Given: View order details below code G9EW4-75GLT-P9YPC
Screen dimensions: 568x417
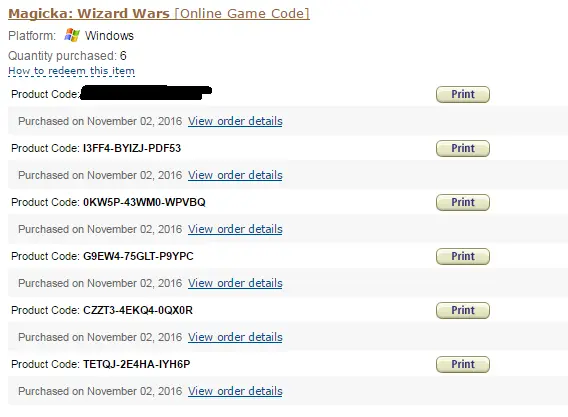Looking at the screenshot, I should pyautogui.click(x=235, y=283).
